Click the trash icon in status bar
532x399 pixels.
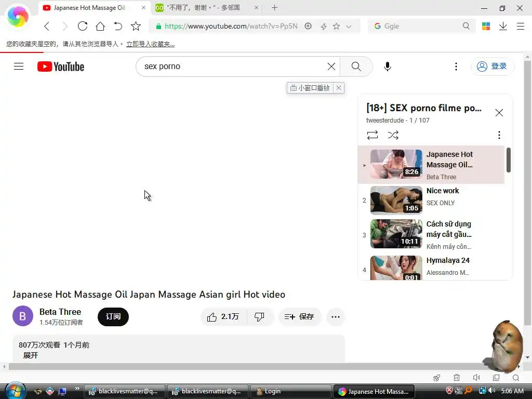coord(457,378)
